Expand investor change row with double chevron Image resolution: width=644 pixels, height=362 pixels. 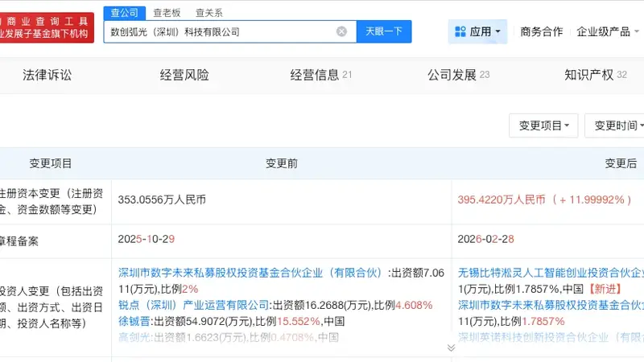click(451, 348)
